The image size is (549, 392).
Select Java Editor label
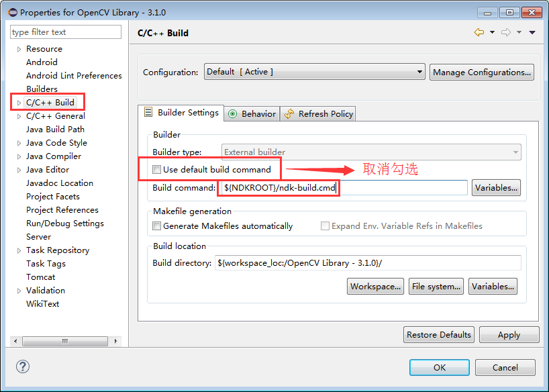47,170
